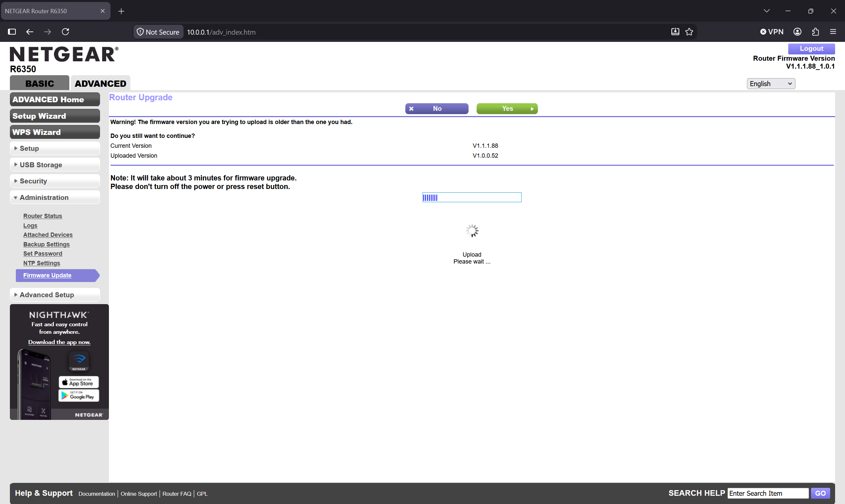The image size is (845, 504).
Task: Close the NETGEAR Router R6350 tab
Action: [x=103, y=11]
